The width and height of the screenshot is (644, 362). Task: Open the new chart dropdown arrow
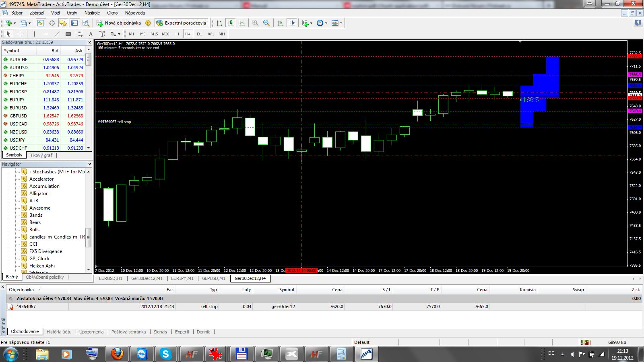pyautogui.click(x=14, y=23)
